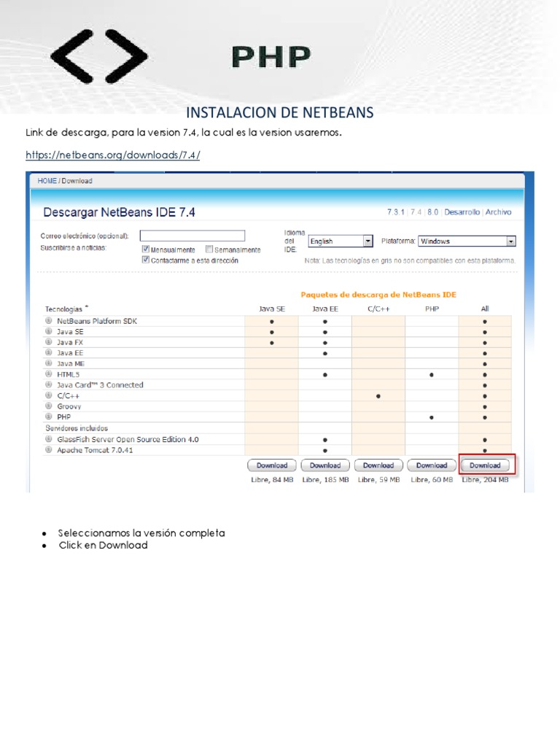Click the info icon beside HTML5
This screenshot has width=560, height=747.
coord(49,375)
